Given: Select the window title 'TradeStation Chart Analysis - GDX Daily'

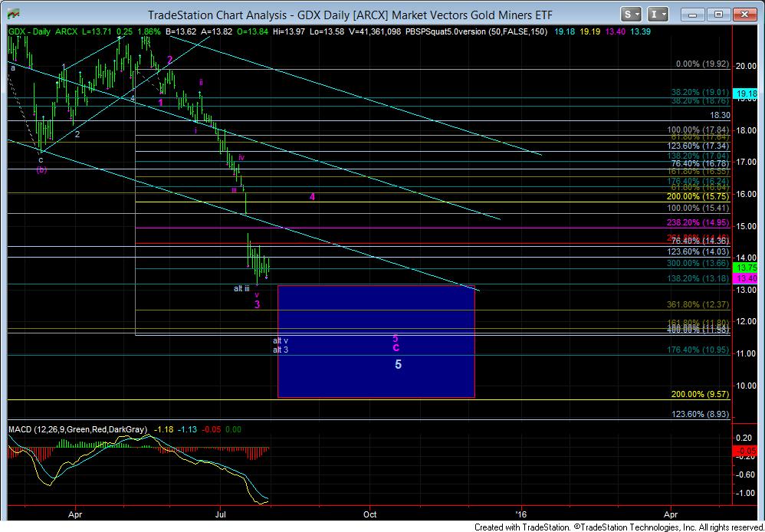Looking at the screenshot, I should coord(350,15).
